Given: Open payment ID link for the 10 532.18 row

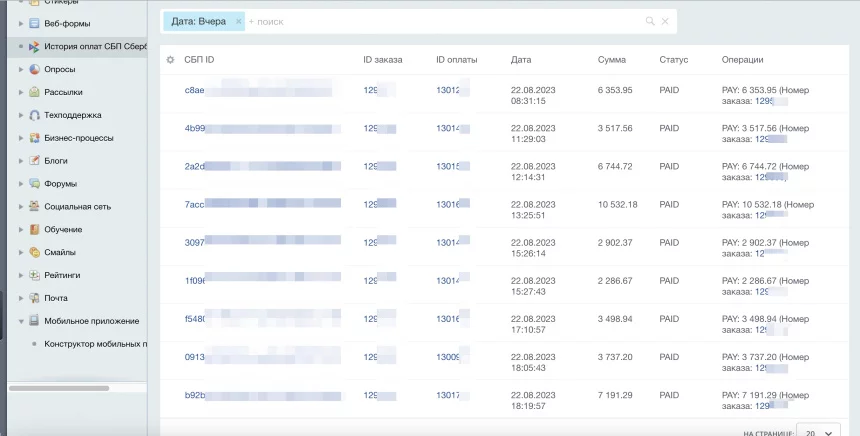Looking at the screenshot, I should (x=447, y=204).
